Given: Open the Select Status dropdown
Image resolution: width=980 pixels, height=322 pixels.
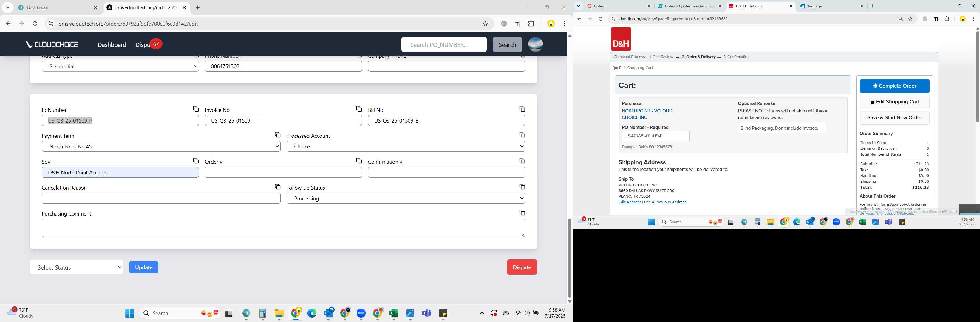Looking at the screenshot, I should 76,267.
